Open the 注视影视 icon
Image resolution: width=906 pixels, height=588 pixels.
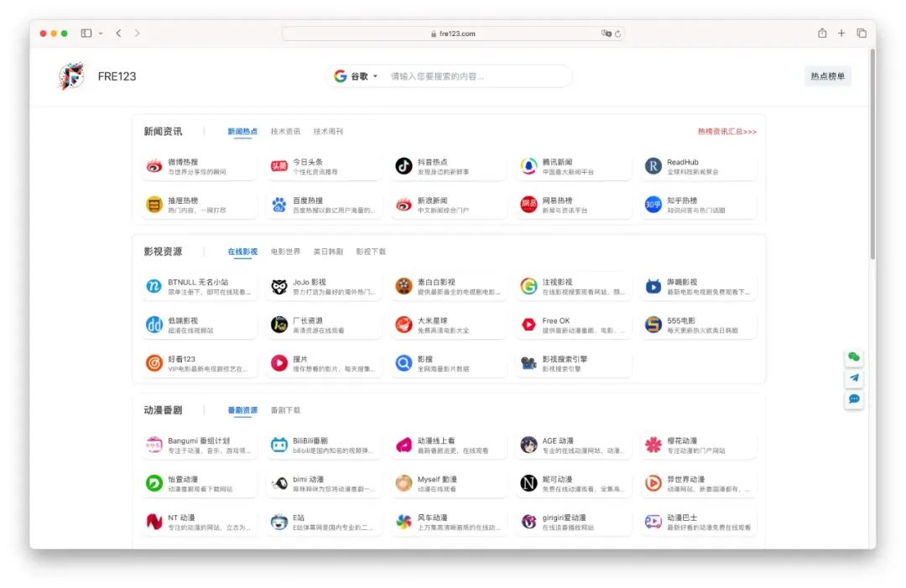(x=528, y=287)
